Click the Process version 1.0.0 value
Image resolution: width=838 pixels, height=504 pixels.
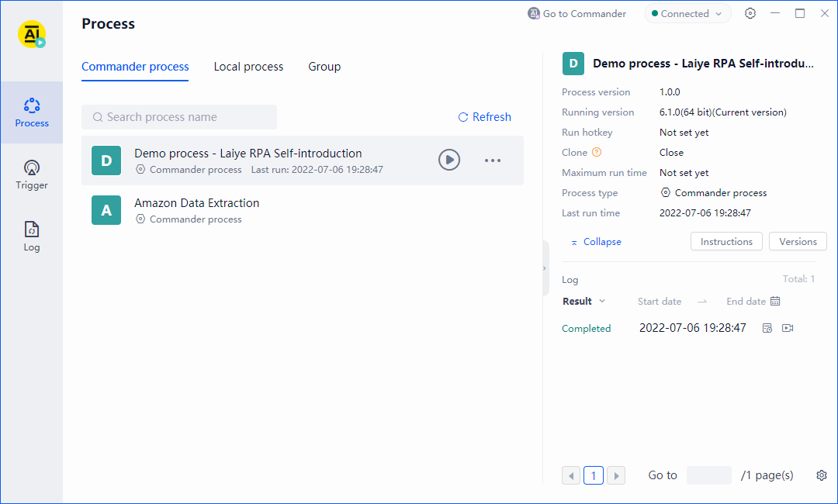click(x=670, y=91)
